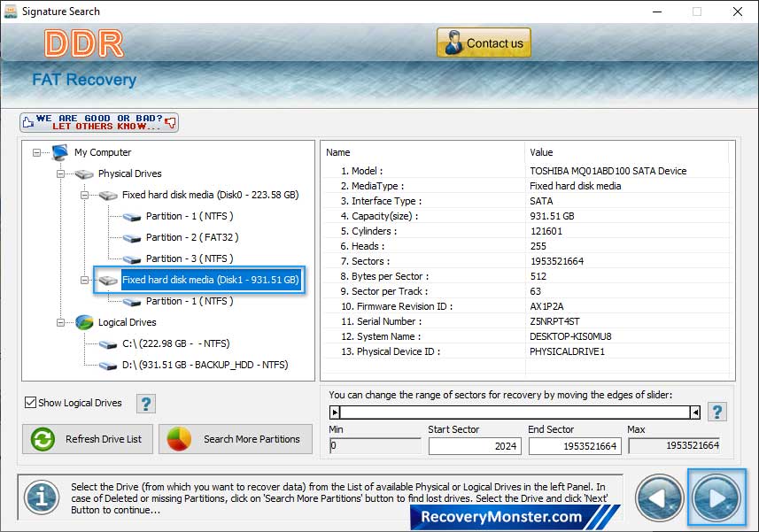Click the Min sector field

(x=376, y=446)
